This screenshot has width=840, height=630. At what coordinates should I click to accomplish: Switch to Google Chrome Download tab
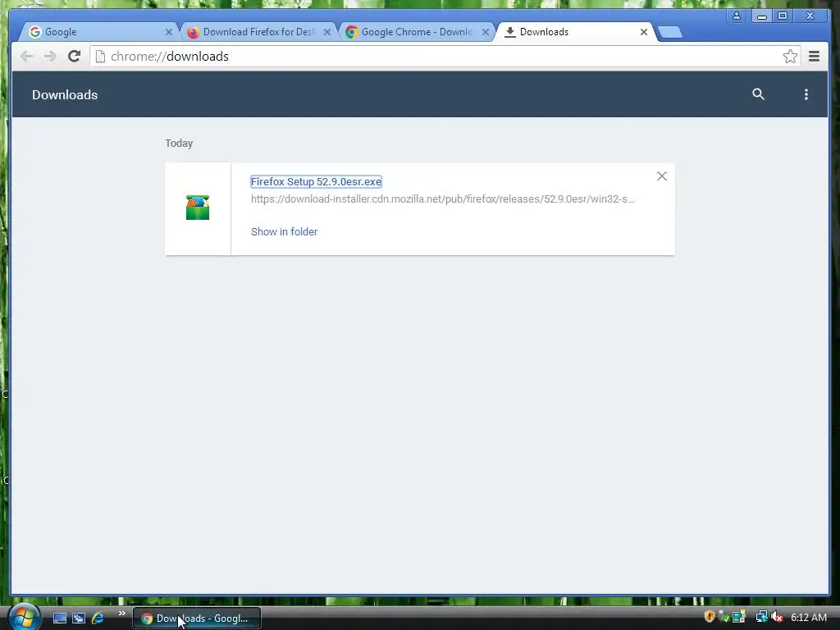coord(416,32)
